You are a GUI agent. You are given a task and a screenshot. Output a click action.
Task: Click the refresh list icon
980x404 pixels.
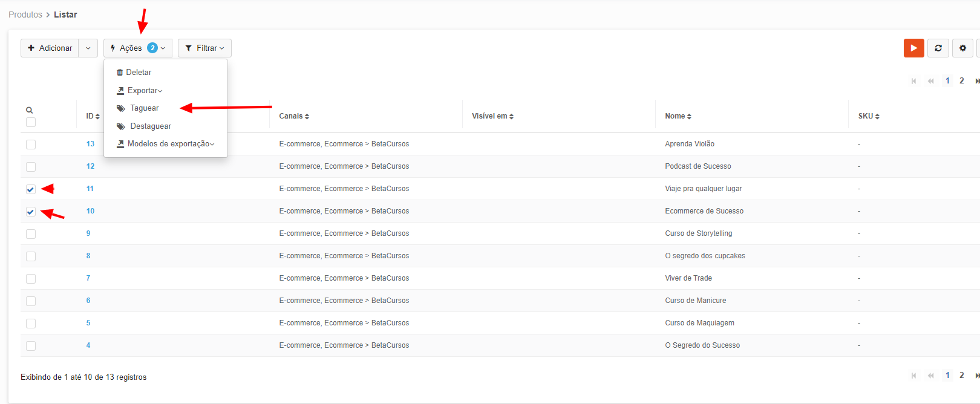pyautogui.click(x=938, y=48)
